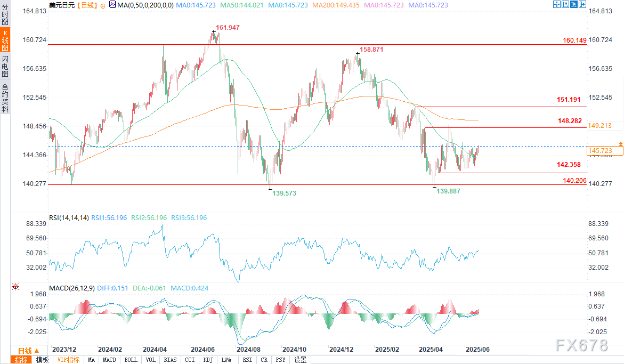
Task: Click the fit-chart-to-axes icon at top right
Action: [x=566, y=5]
